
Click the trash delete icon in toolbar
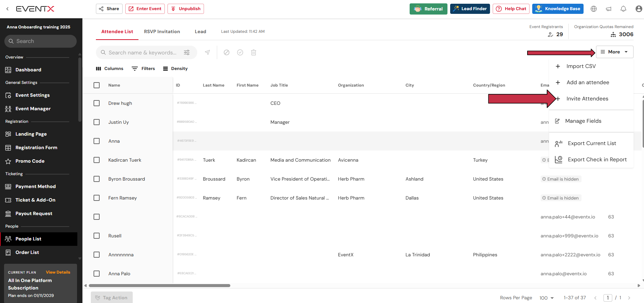[254, 52]
